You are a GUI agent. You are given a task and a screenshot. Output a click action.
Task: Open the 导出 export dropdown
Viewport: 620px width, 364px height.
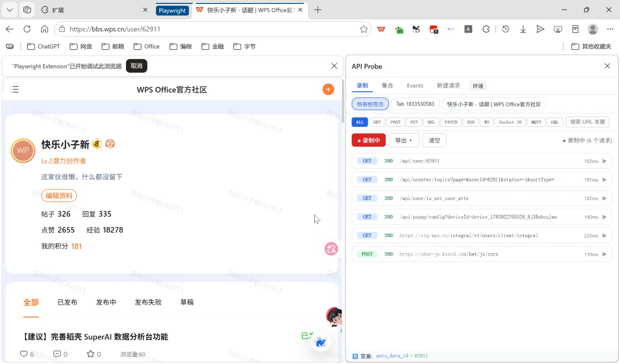(404, 140)
